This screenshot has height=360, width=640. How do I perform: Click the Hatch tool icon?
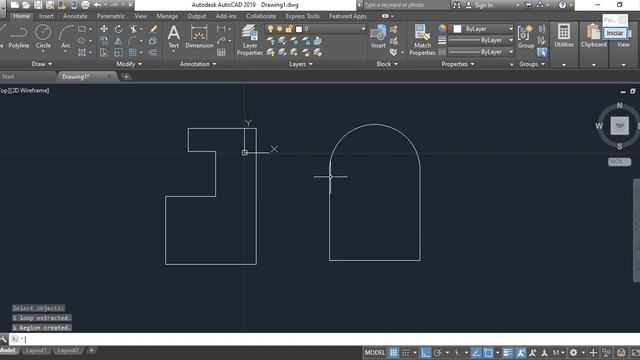82,52
